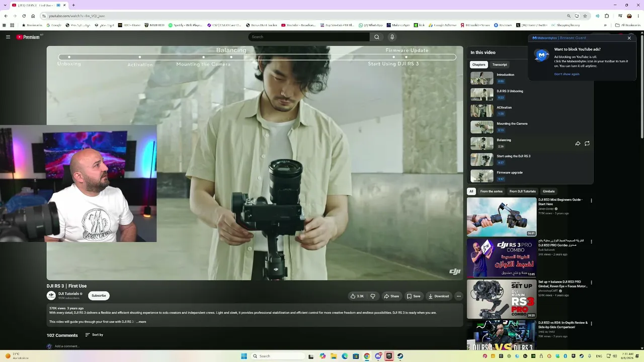Open the WhatsApp bookmark

[x=370, y=25]
